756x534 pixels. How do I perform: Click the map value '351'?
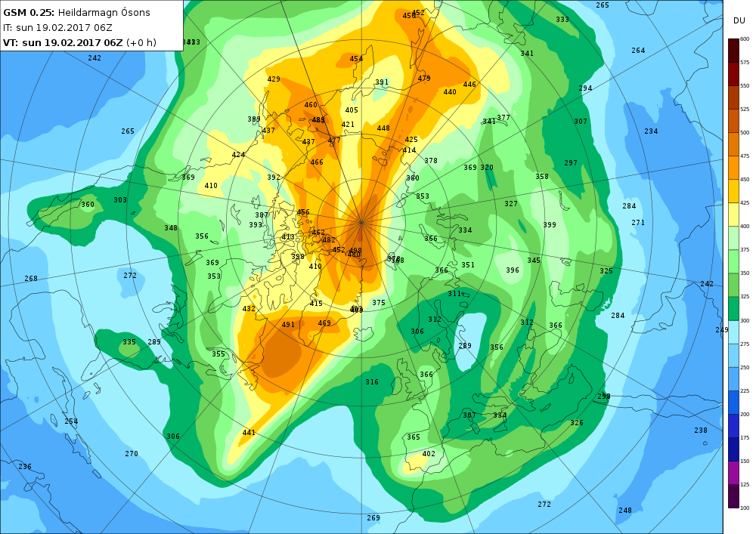(x=468, y=265)
